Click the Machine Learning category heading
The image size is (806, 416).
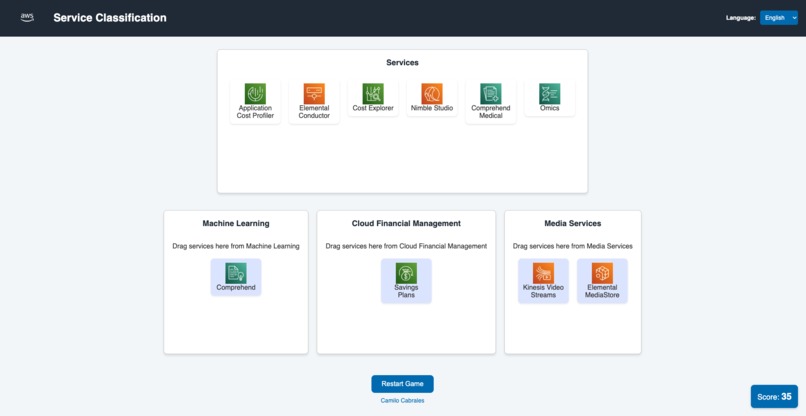(x=236, y=224)
